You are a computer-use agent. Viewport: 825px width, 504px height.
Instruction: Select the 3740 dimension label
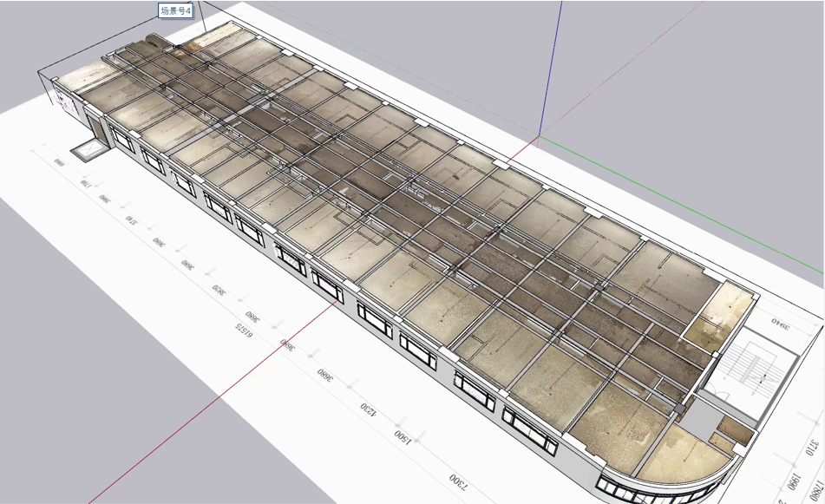click(x=130, y=219)
